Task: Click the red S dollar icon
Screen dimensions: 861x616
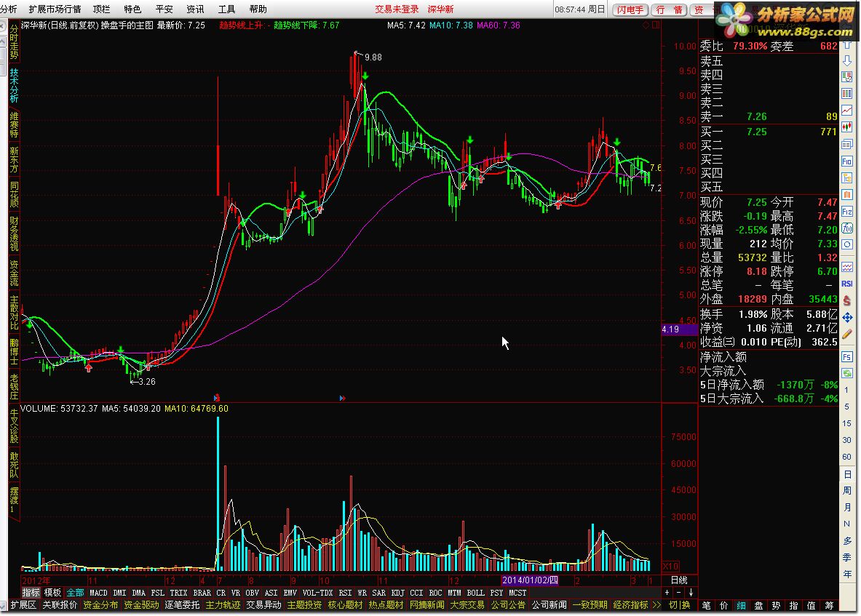Action: (846, 300)
